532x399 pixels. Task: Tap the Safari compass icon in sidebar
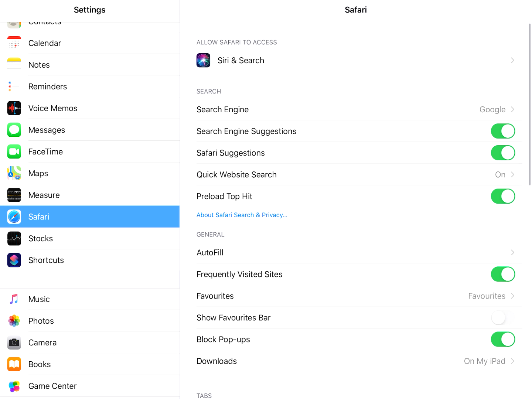coord(14,217)
